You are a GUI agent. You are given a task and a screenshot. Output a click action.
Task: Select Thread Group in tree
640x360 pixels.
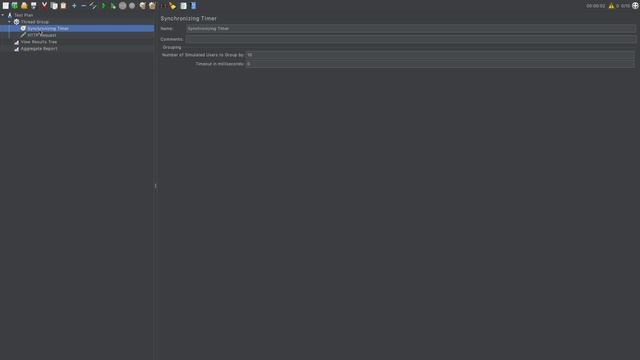point(35,22)
